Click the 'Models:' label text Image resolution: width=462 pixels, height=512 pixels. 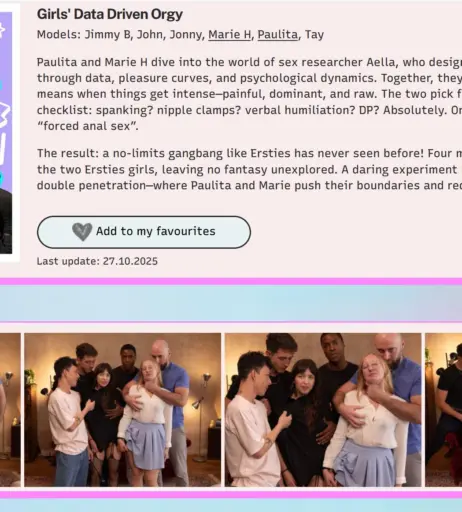[59, 35]
